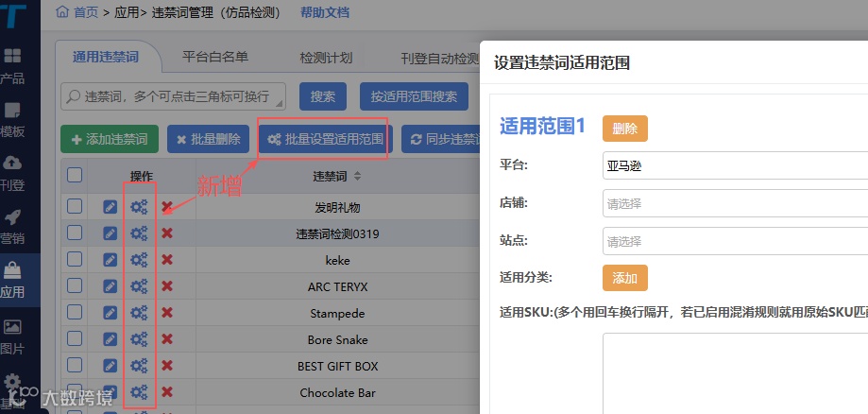This screenshot has width=868, height=414.
Task: Edit the ARC TERYX row
Action: (x=111, y=286)
